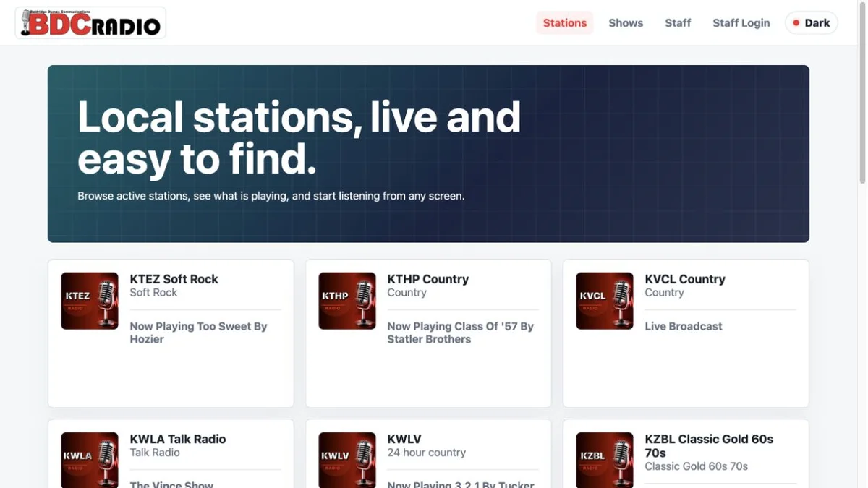Click the page vertical scrollbar
This screenshot has height=488, width=868.
(862, 93)
